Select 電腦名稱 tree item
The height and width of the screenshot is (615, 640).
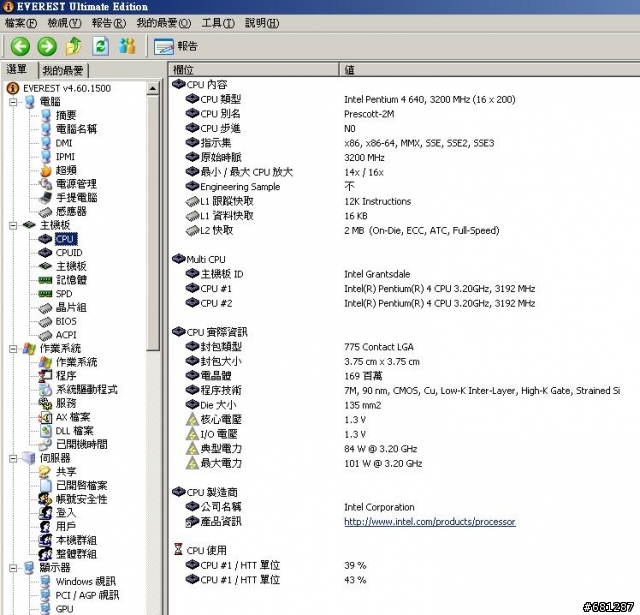point(76,129)
